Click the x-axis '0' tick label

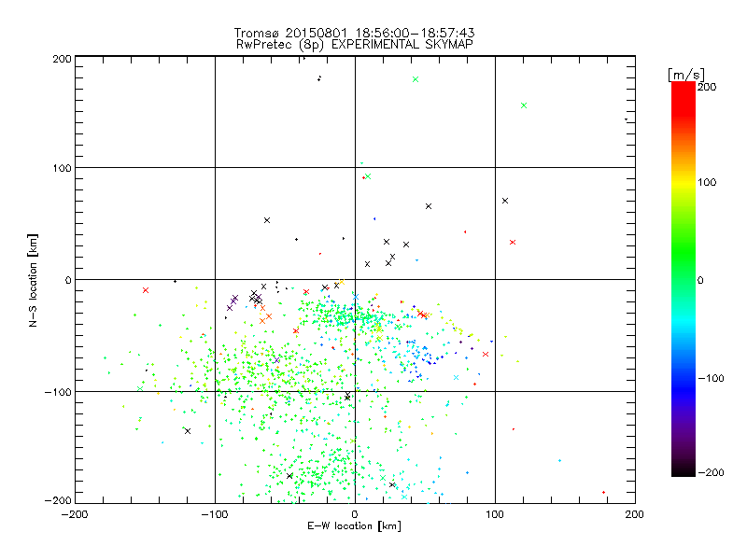[355, 514]
